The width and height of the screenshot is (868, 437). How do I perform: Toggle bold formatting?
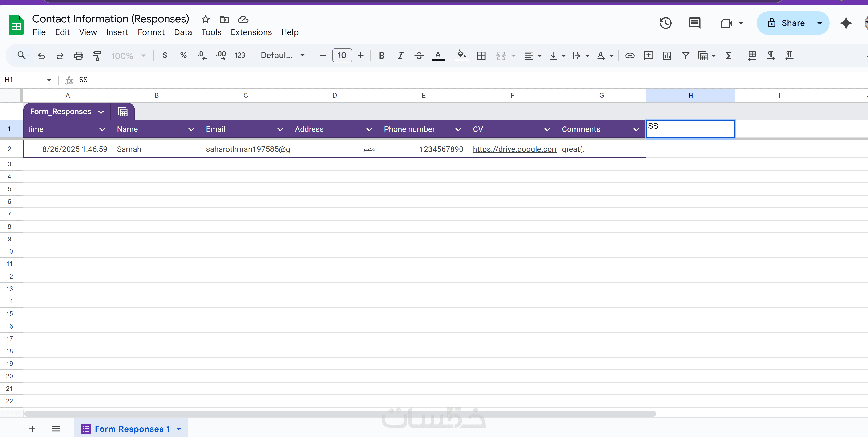click(381, 56)
